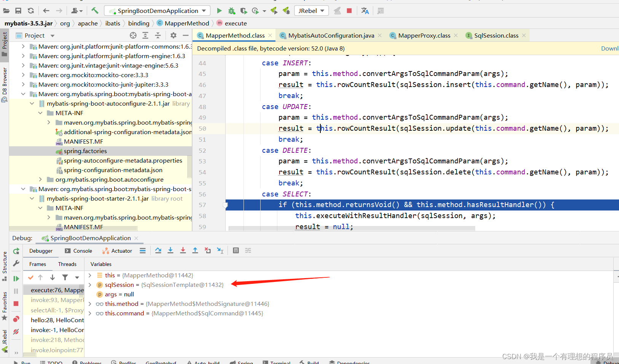Click the Save All disk icon
Screen dimensions: 619x364
click(18, 11)
